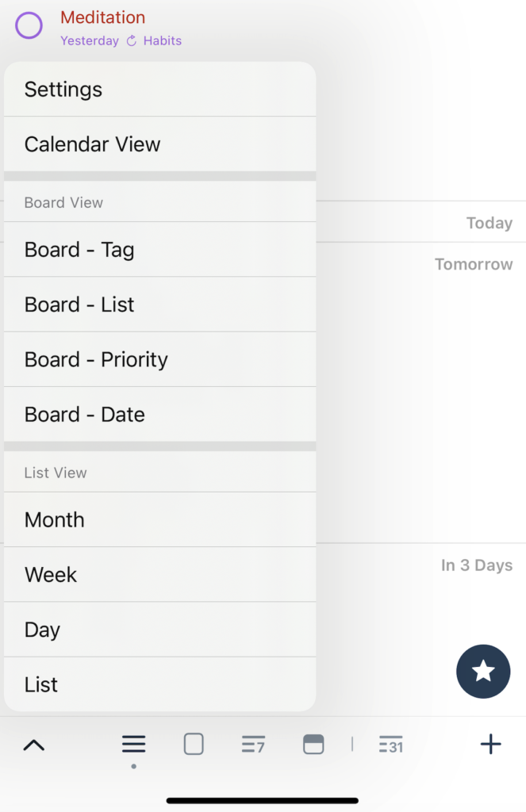The width and height of the screenshot is (526, 812).
Task: Switch to the 7-day week list icon
Action: click(x=253, y=744)
